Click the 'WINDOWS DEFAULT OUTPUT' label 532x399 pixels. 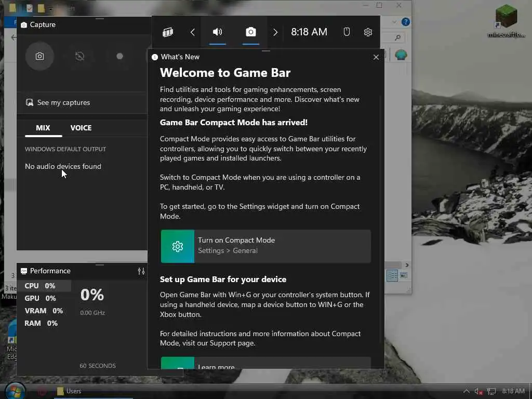tap(65, 149)
